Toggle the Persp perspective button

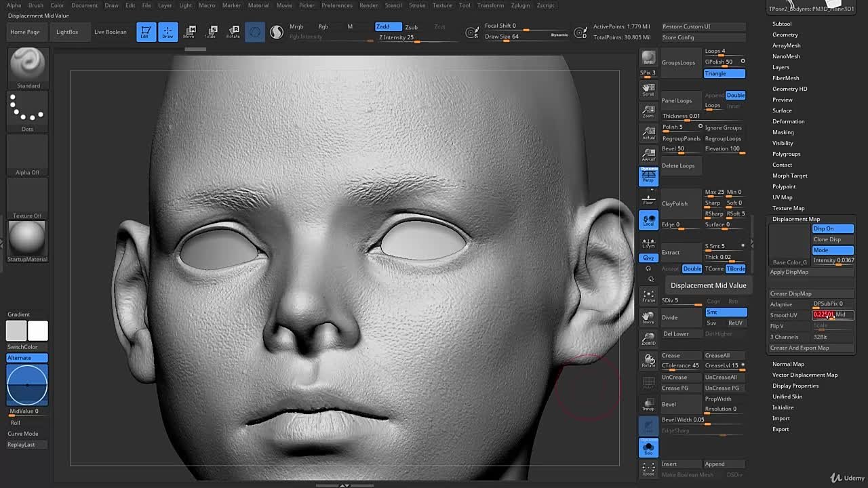coord(648,176)
